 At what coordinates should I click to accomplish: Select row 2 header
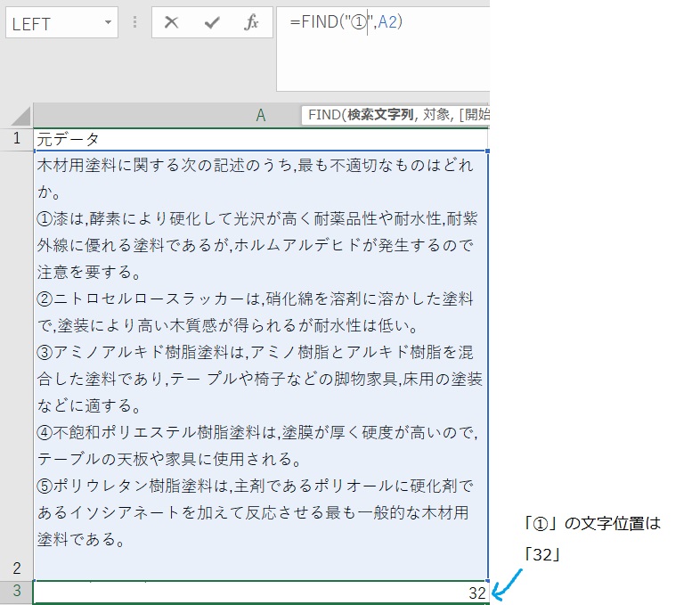tap(16, 567)
